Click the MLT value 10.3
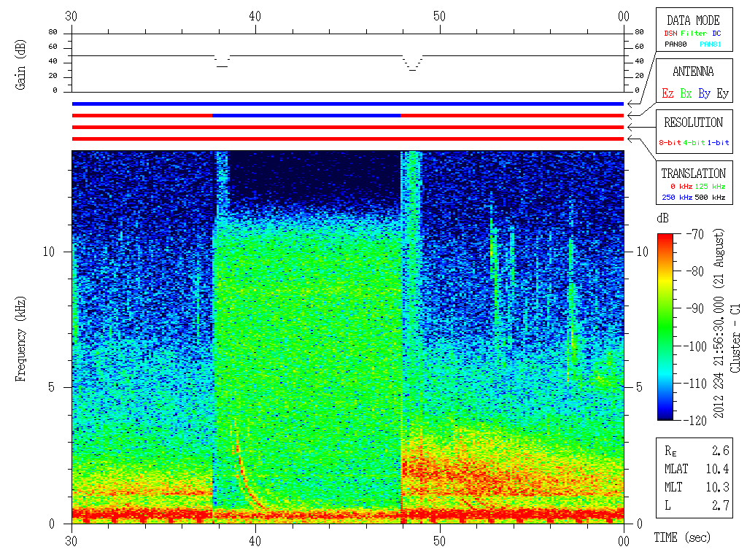The image size is (747, 560). click(718, 487)
